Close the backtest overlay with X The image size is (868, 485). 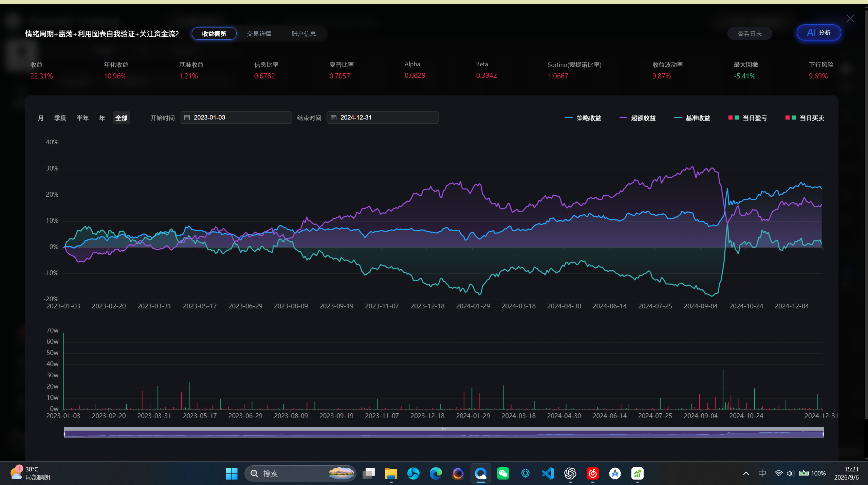850,18
